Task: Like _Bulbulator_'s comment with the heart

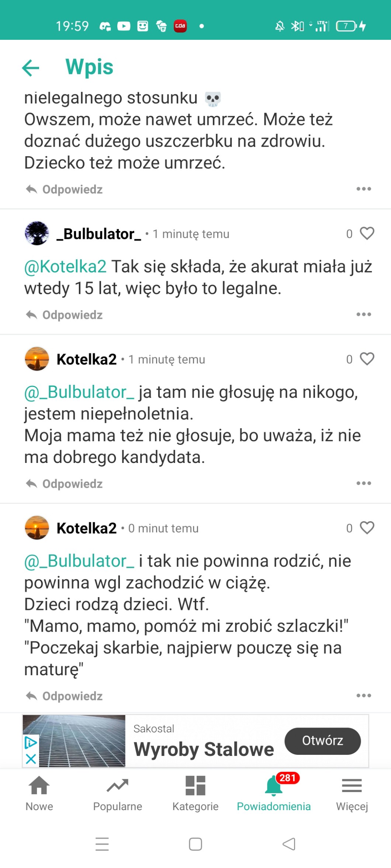Action: (367, 234)
